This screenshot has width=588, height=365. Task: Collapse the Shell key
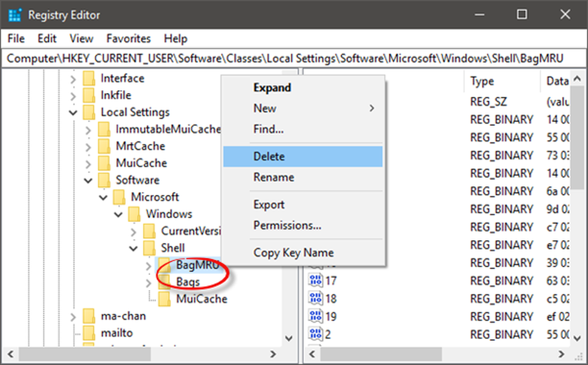point(133,248)
